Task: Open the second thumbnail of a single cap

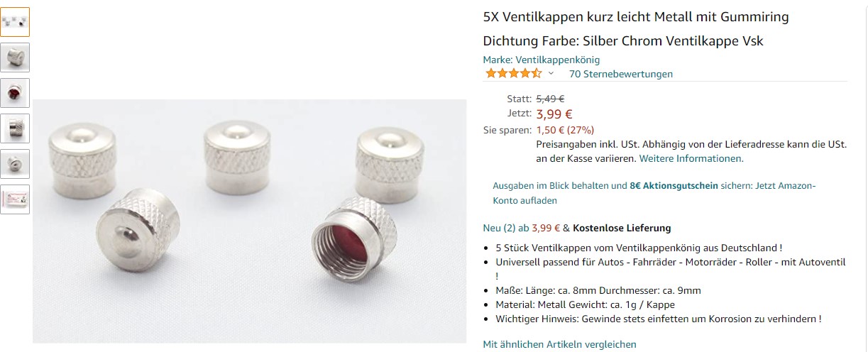Action: (x=15, y=57)
